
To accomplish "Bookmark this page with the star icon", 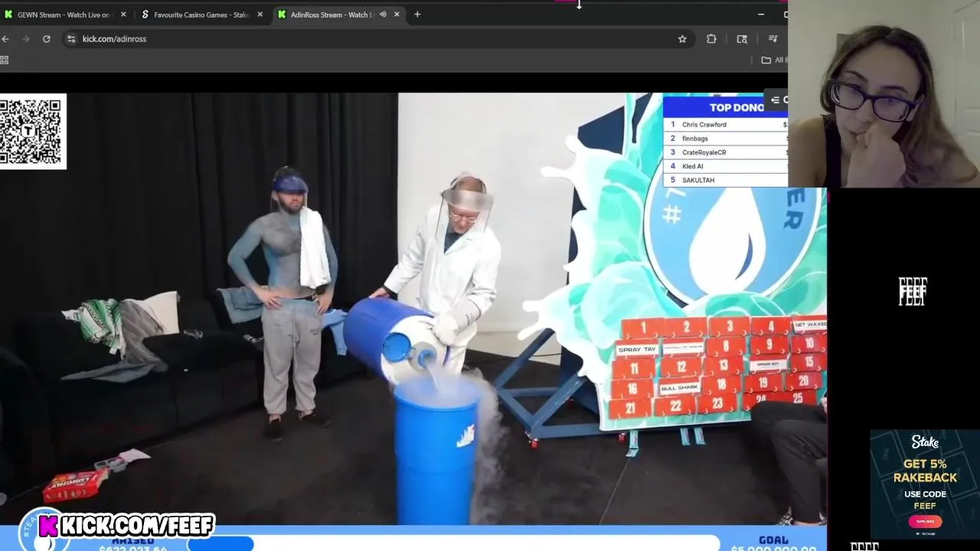I will pos(682,39).
